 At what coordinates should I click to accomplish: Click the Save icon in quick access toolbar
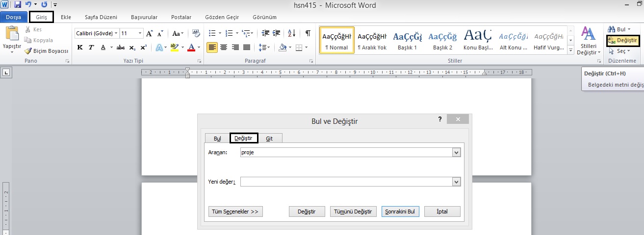tap(18, 5)
